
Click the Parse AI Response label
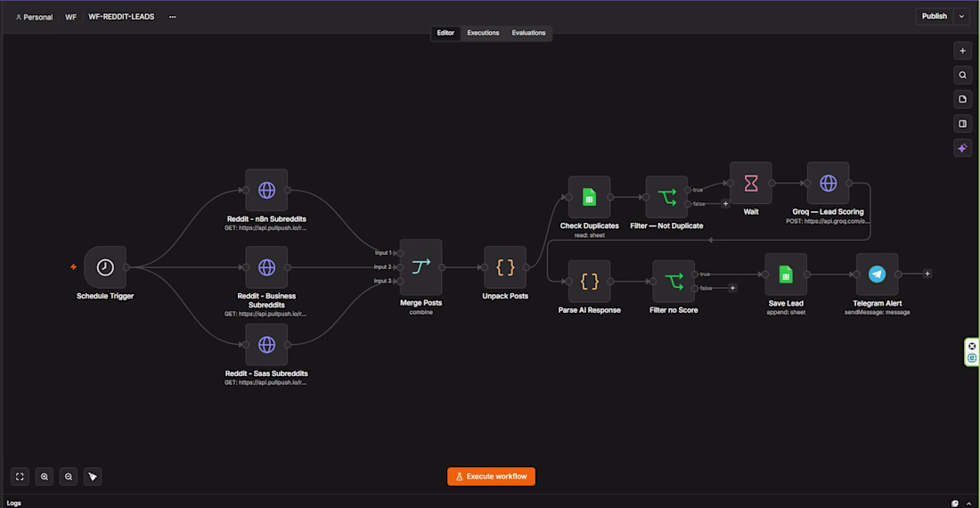click(x=589, y=310)
